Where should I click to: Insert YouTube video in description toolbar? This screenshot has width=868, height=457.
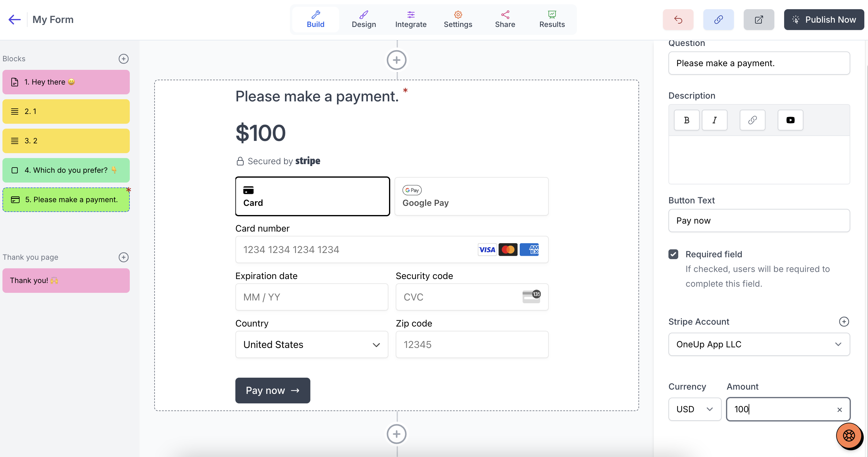pyautogui.click(x=791, y=120)
